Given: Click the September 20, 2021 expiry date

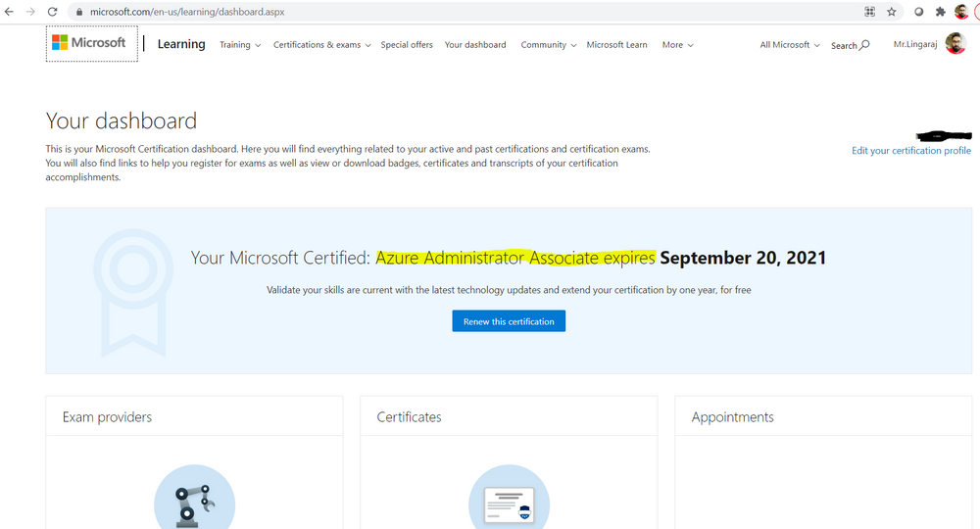Looking at the screenshot, I should coord(743,258).
